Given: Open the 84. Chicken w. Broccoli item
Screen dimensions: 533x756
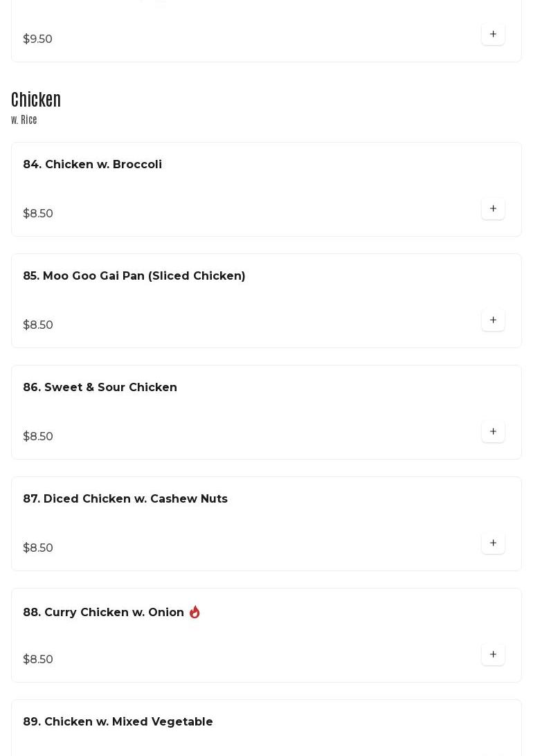Looking at the screenshot, I should 93,164.
